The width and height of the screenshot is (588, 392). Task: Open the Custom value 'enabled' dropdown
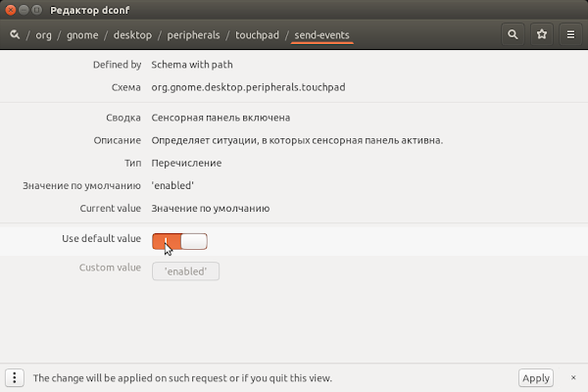pyautogui.click(x=185, y=270)
